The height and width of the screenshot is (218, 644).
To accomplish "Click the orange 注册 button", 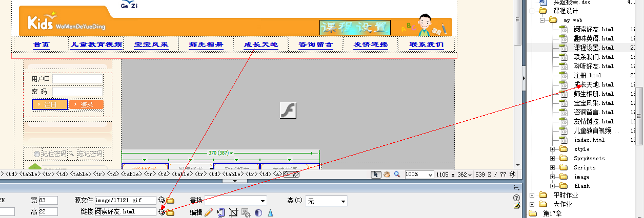I will (x=50, y=104).
